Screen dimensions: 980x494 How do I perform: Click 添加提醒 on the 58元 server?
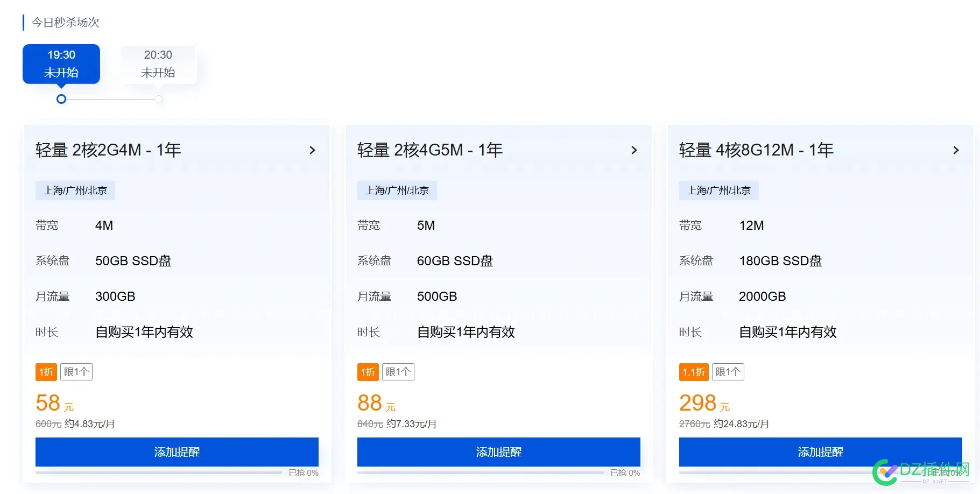point(177,452)
